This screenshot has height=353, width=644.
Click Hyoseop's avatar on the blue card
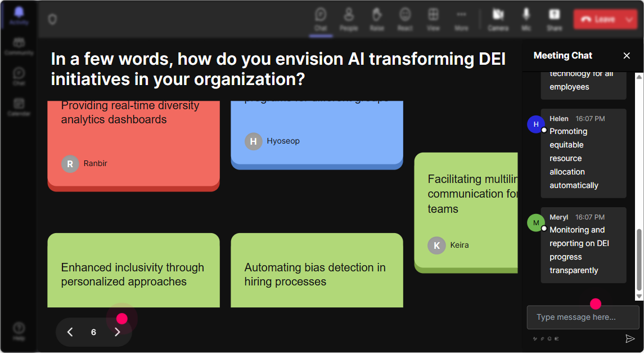pyautogui.click(x=254, y=141)
